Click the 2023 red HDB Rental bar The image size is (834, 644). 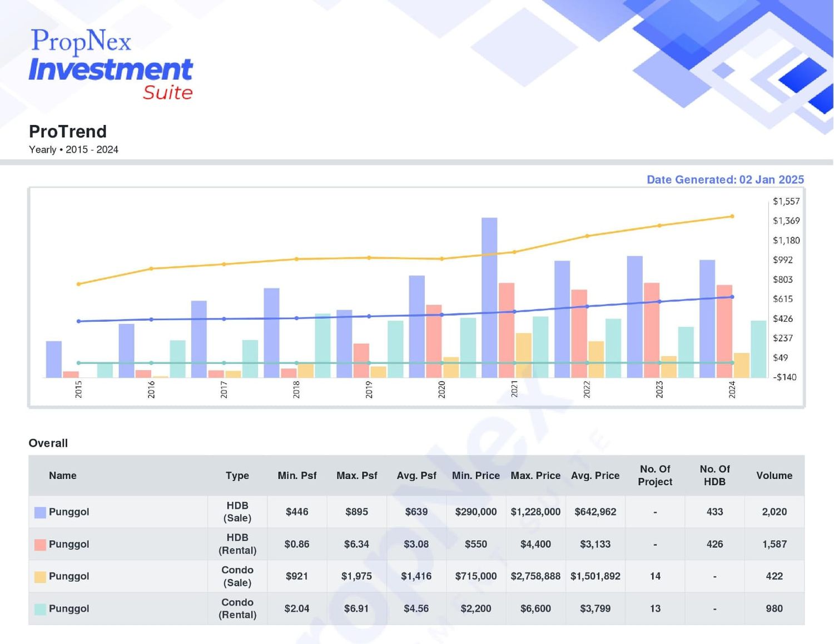point(652,331)
